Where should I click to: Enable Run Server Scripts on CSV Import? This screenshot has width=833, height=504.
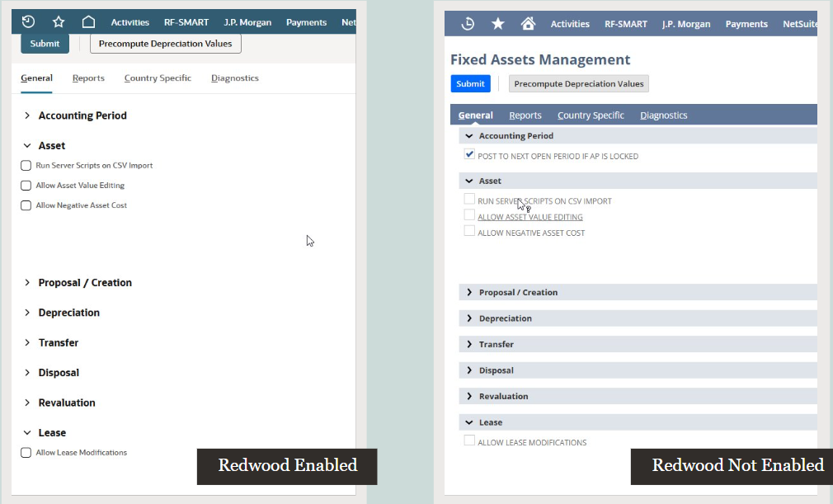point(26,166)
